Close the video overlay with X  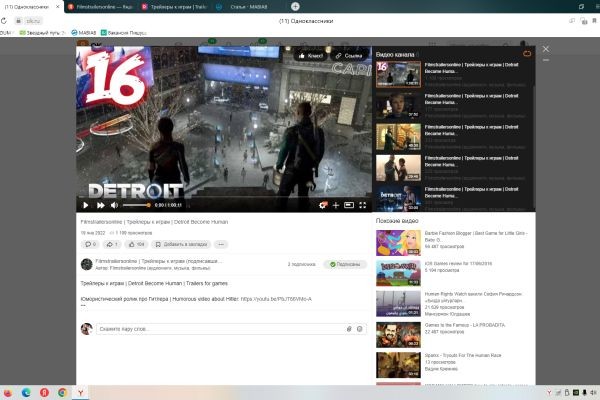(546, 49)
